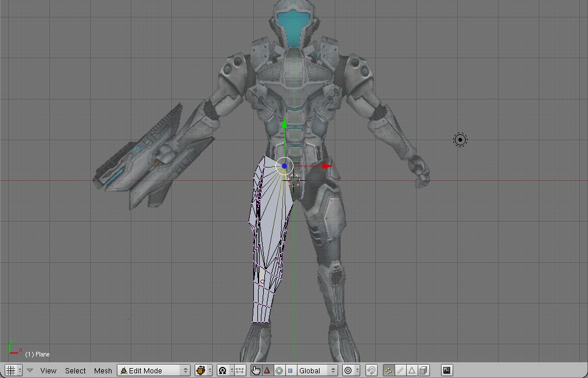Open the Select menu
Viewport: 588px width, 378px height.
click(x=76, y=370)
